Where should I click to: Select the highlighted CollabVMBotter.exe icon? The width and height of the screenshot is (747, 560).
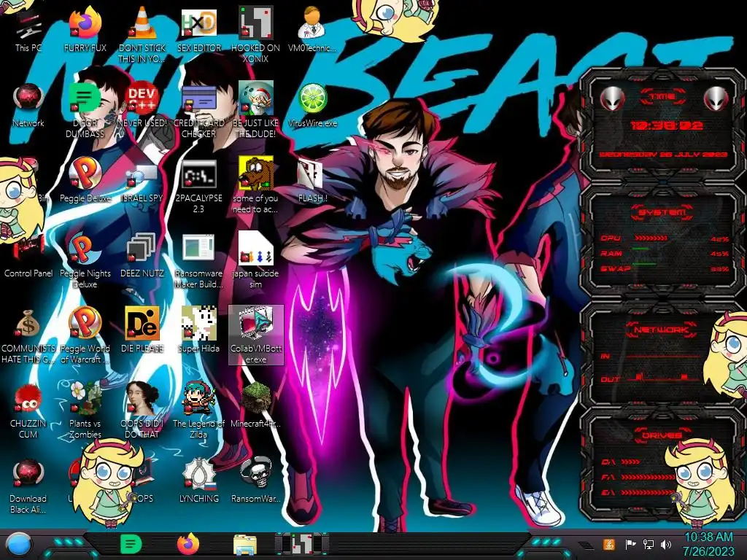[256, 335]
